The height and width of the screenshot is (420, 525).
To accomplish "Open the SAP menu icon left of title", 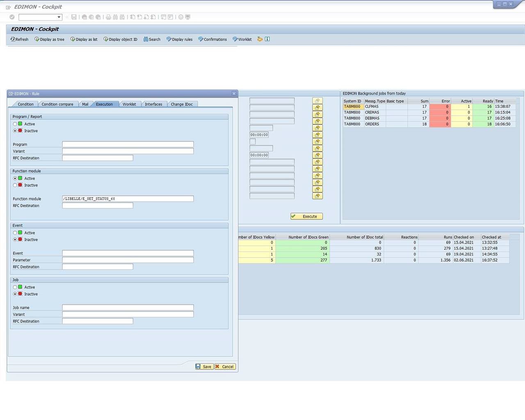I will [x=8, y=7].
